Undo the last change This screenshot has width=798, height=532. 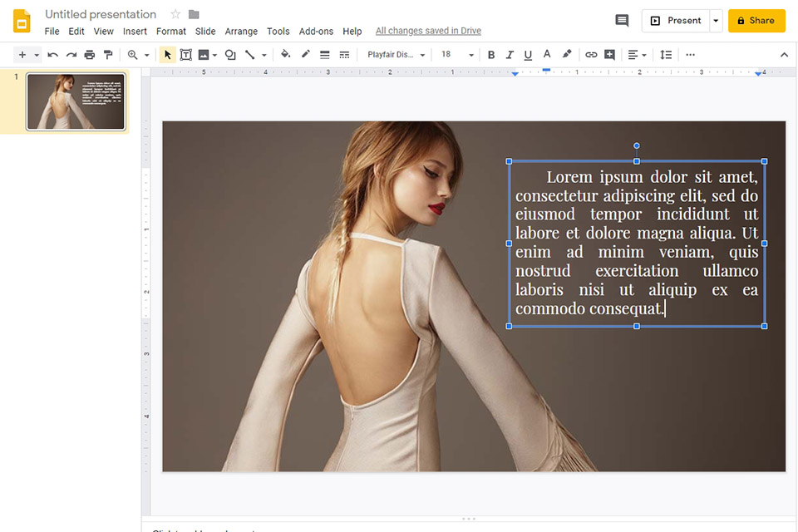52,54
